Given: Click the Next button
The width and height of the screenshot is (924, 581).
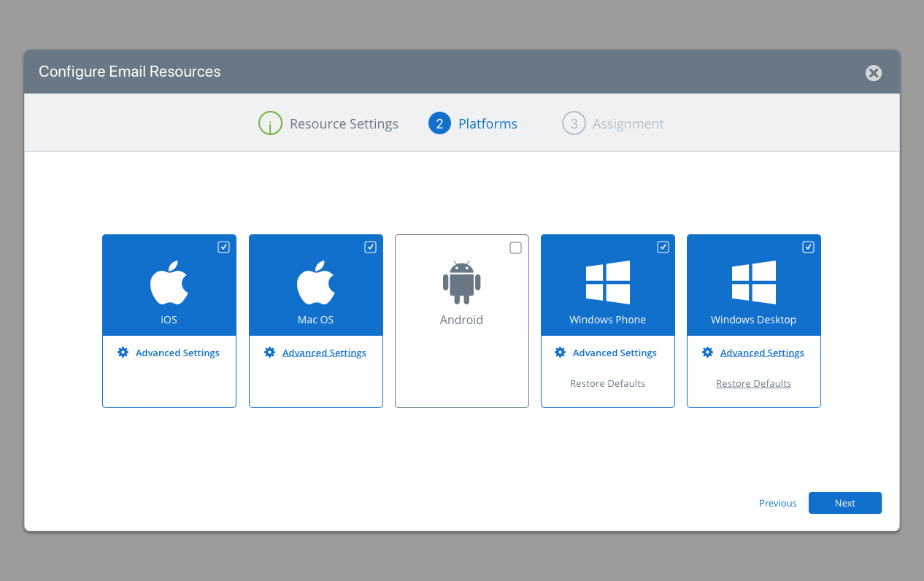Looking at the screenshot, I should [x=845, y=503].
